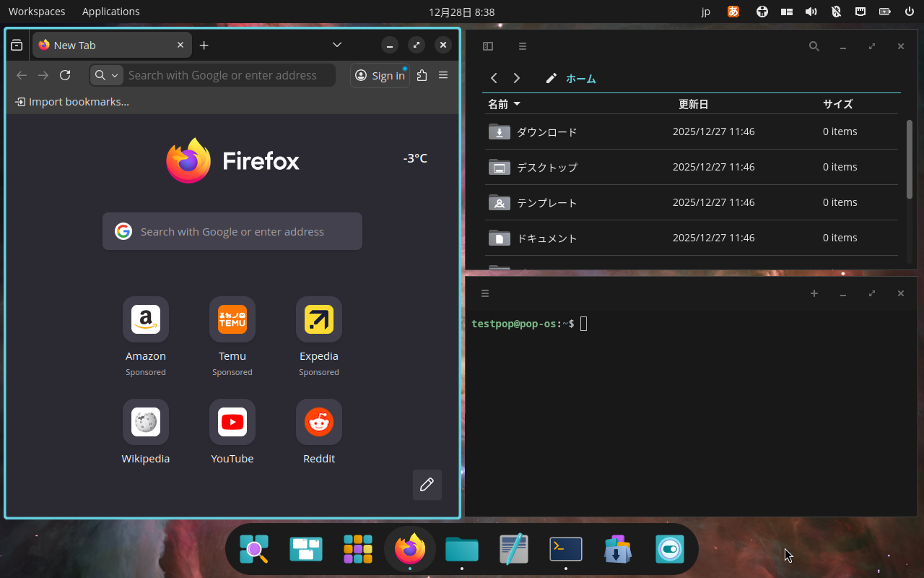This screenshot has width=924, height=578.
Task: Open a new terminal tab with plus
Action: point(814,293)
